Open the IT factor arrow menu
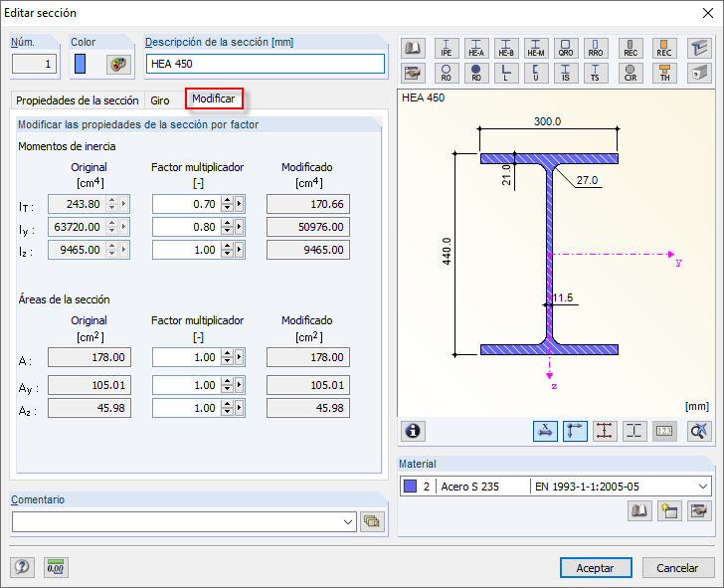 tap(239, 204)
